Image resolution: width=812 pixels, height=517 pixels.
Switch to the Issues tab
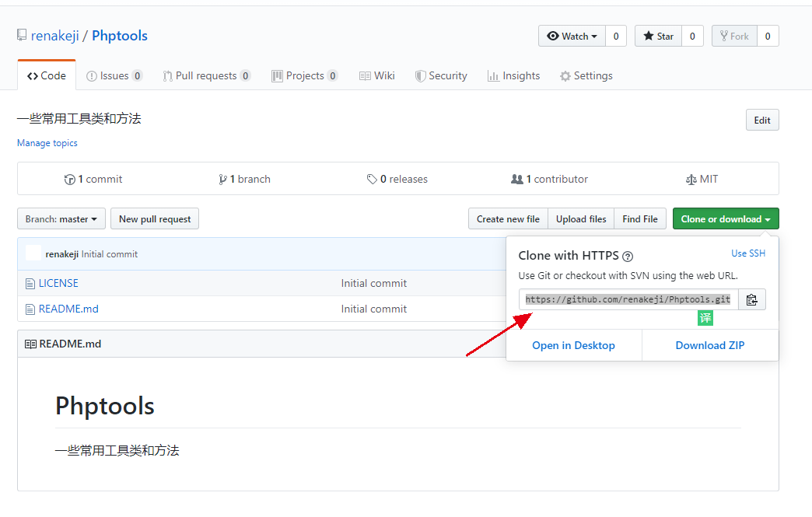point(114,76)
